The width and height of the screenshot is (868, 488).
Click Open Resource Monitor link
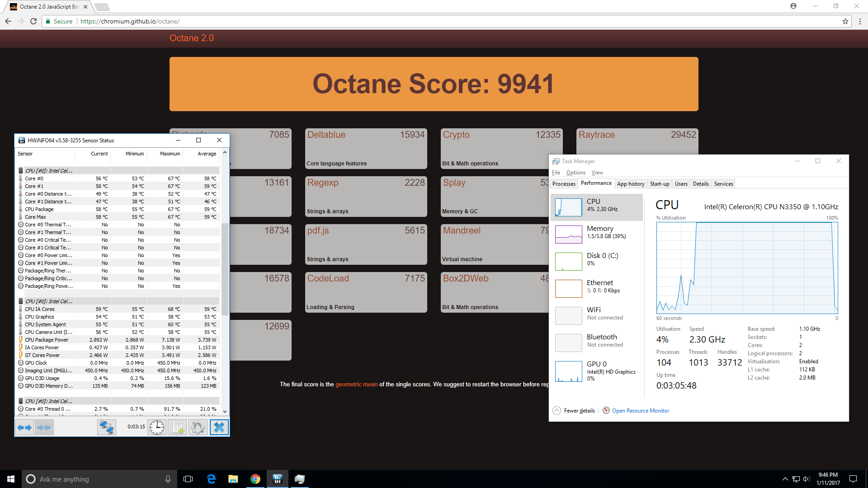640,411
